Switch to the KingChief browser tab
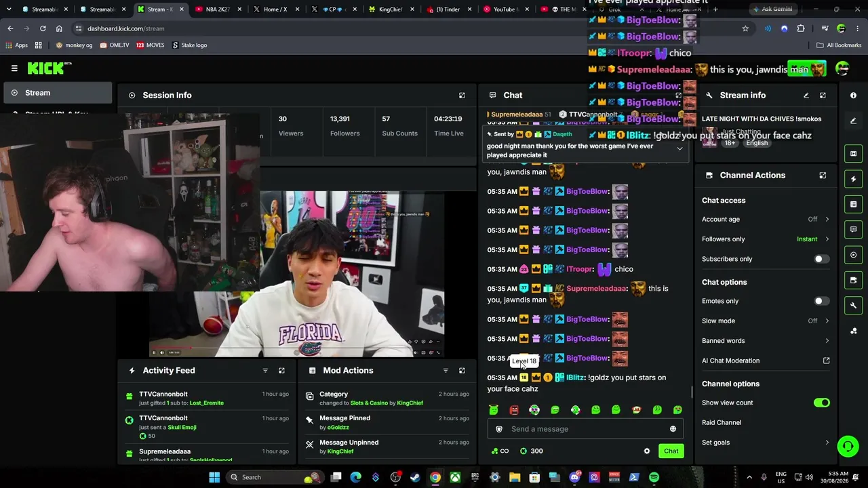 click(x=391, y=9)
